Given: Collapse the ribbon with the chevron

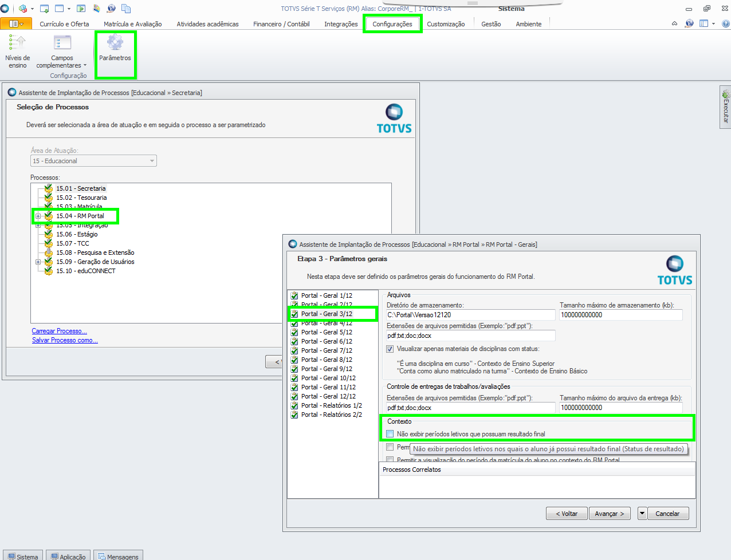Looking at the screenshot, I should pyautogui.click(x=674, y=23).
